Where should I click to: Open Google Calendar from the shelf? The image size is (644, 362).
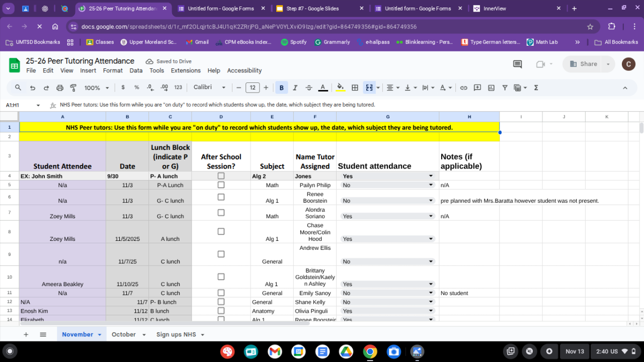coord(298,351)
